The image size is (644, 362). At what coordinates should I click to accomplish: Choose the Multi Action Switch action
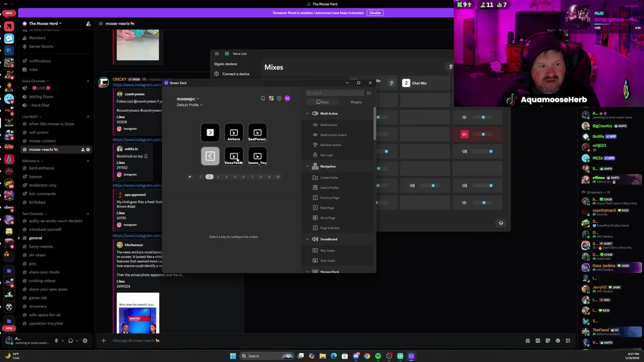(333, 135)
